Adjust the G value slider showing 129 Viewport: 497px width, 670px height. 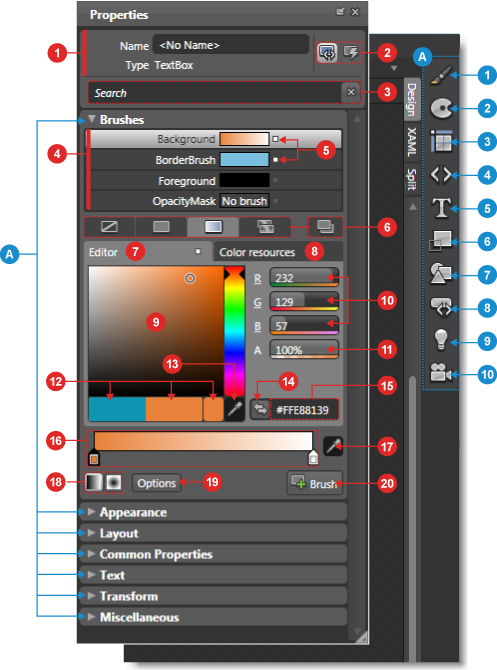click(x=304, y=302)
